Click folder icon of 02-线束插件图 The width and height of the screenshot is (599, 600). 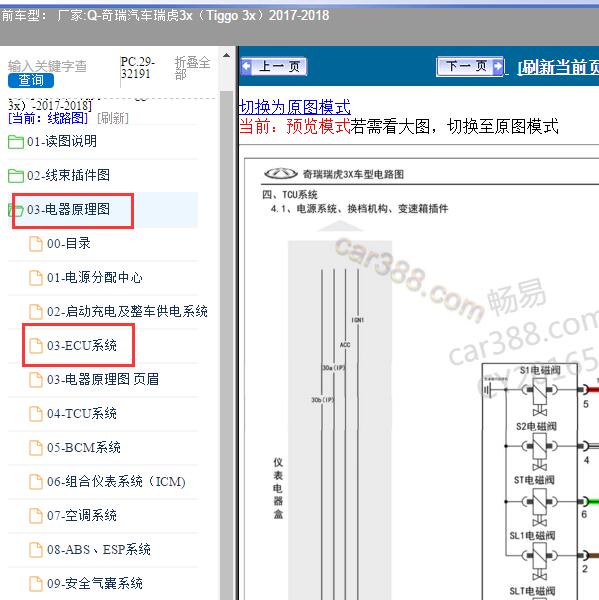click(x=16, y=176)
